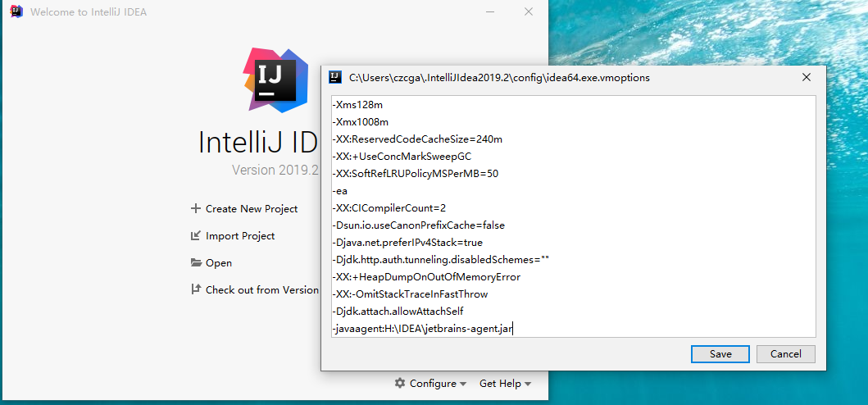Click the folder icon next to Open
This screenshot has height=405, width=868.
(x=195, y=262)
